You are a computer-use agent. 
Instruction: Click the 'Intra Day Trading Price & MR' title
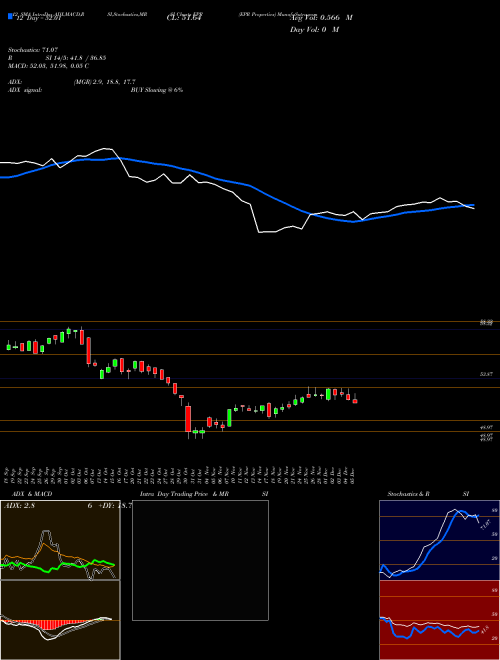[185, 494]
